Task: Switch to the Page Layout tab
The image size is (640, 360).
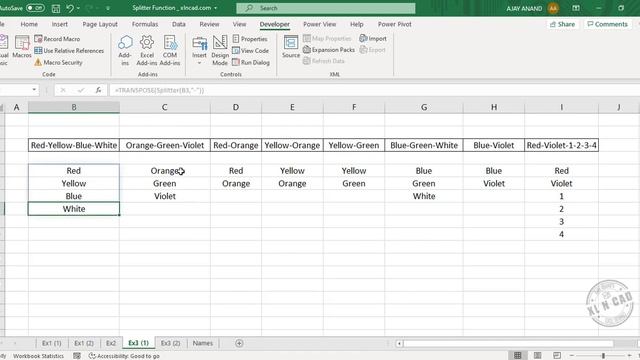Action: click(x=100, y=24)
